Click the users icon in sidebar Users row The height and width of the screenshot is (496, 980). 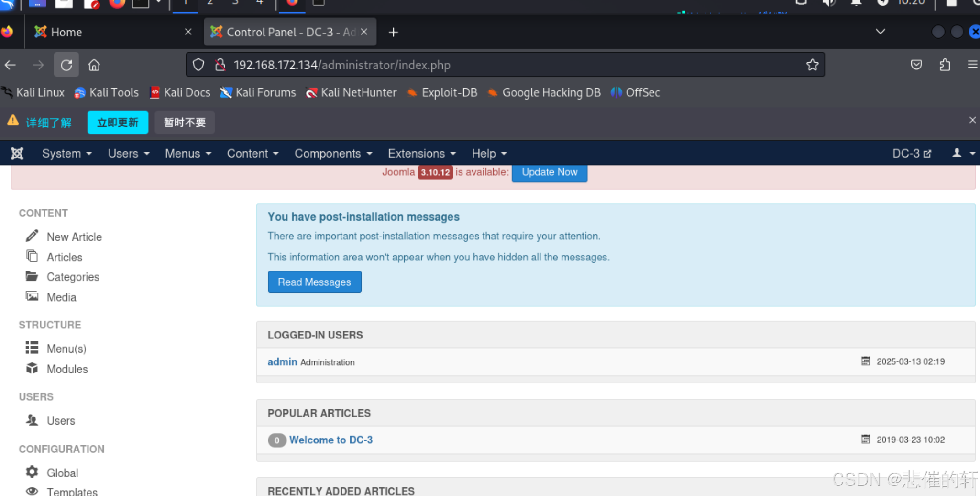[x=32, y=419]
